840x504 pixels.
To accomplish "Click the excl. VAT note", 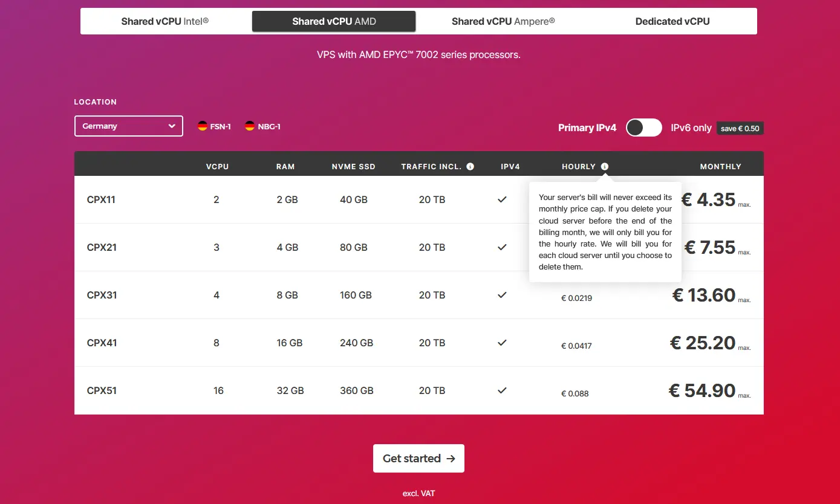I will [x=419, y=494].
